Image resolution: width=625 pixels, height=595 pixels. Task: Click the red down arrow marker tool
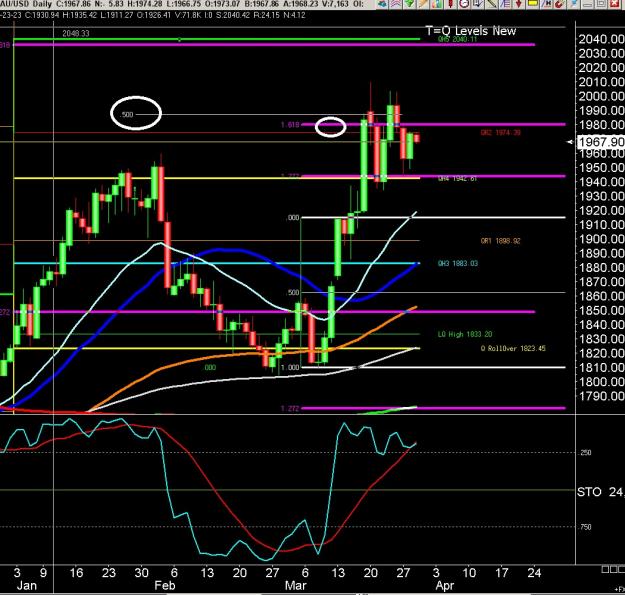(x=519, y=4)
